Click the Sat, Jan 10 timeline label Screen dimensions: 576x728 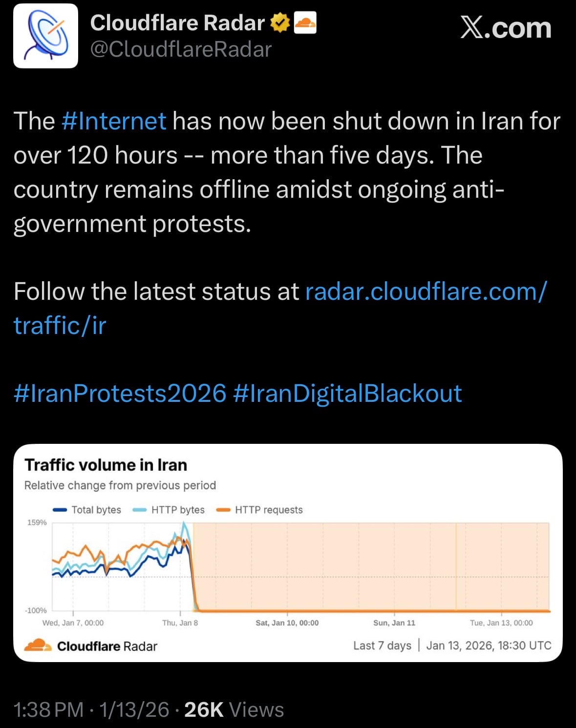pyautogui.click(x=287, y=623)
